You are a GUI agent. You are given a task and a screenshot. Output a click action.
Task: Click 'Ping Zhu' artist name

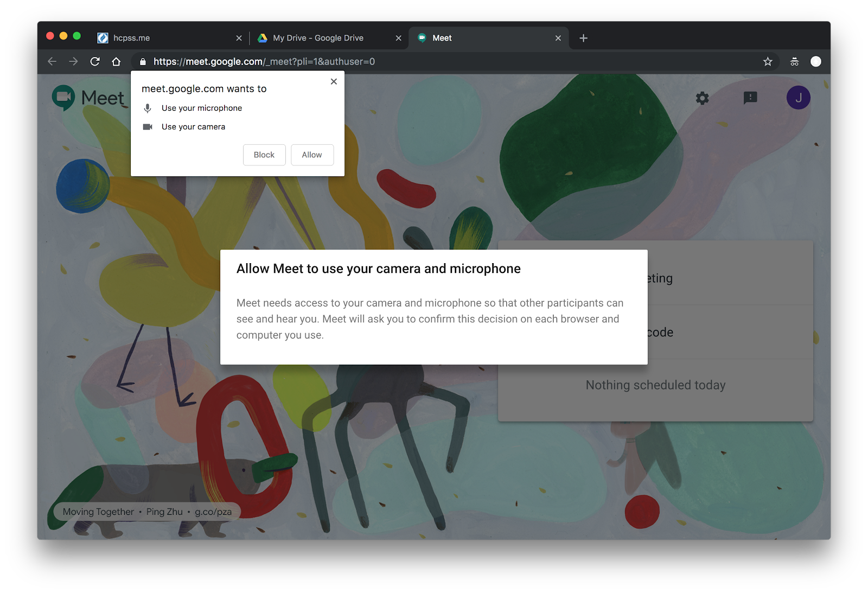point(164,512)
